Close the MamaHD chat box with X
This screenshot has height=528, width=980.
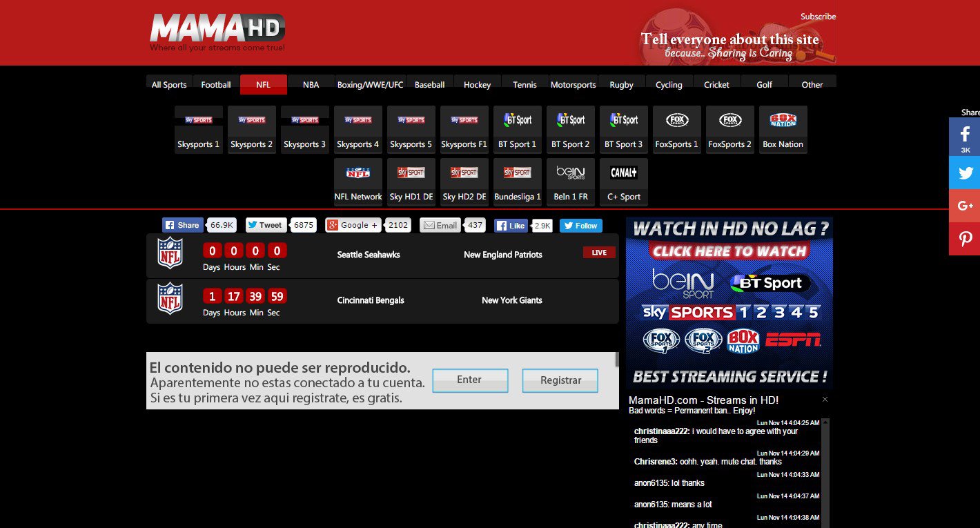(x=825, y=400)
